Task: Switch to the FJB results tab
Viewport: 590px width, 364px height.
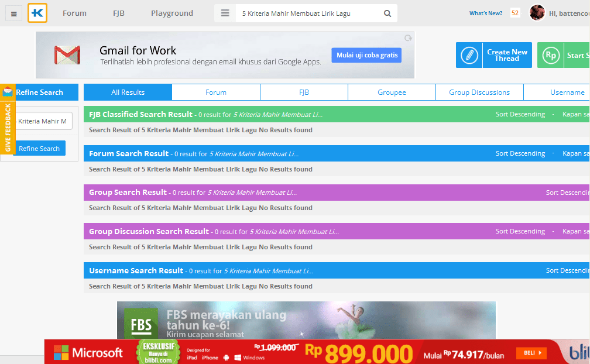Action: point(304,92)
